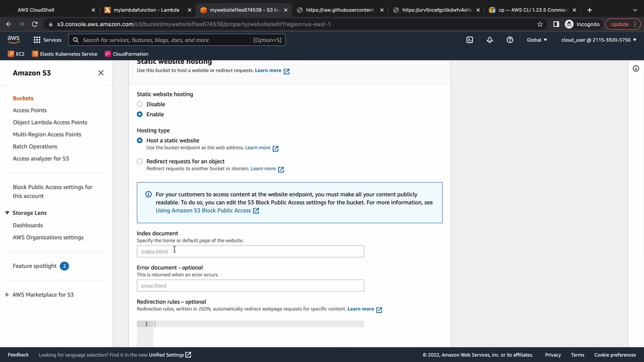Open the info panel icon at right
The image size is (644, 362).
(x=636, y=69)
